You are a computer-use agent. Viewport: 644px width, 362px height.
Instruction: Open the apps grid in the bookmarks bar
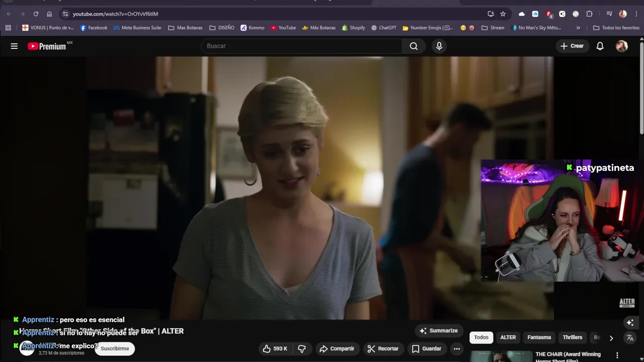(8, 28)
